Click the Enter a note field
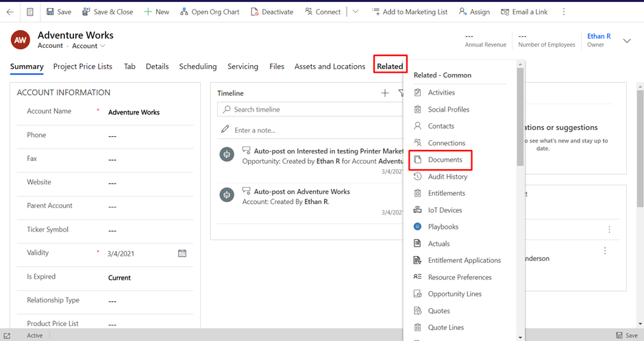The image size is (644, 341). (x=310, y=130)
